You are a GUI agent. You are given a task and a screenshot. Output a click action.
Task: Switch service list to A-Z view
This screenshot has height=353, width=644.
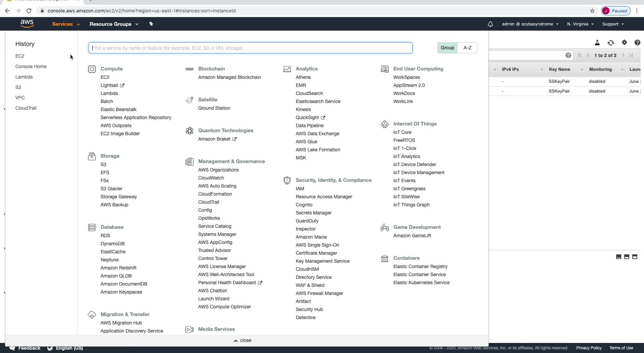click(x=467, y=48)
